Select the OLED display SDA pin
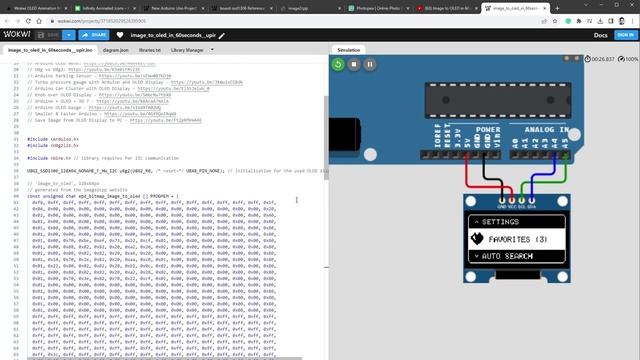 tap(531, 200)
